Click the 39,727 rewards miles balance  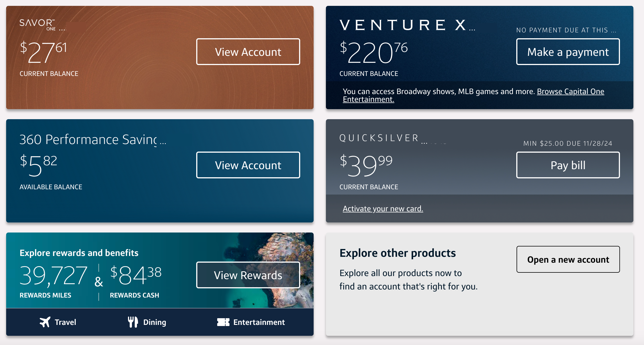point(53,275)
